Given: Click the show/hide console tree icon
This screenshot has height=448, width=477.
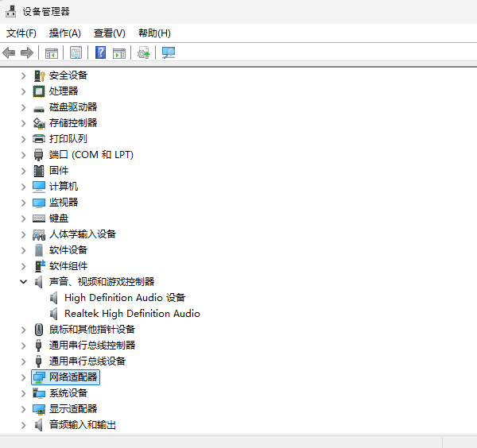Looking at the screenshot, I should (x=52, y=53).
